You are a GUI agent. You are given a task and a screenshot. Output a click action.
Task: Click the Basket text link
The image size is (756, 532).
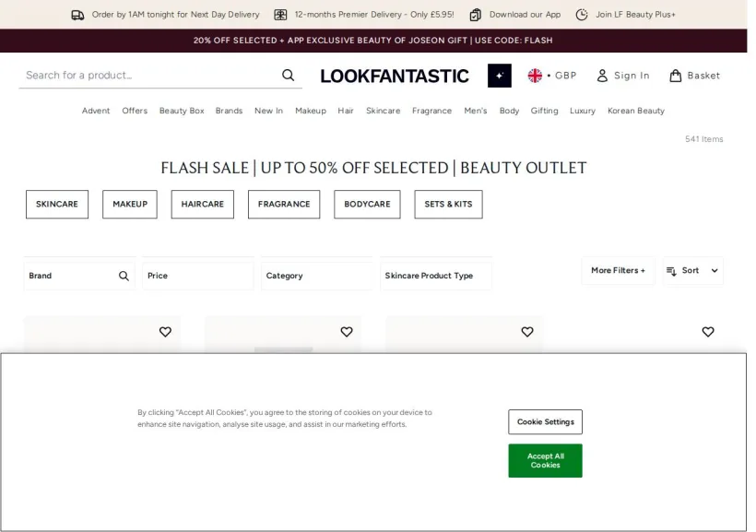click(703, 76)
